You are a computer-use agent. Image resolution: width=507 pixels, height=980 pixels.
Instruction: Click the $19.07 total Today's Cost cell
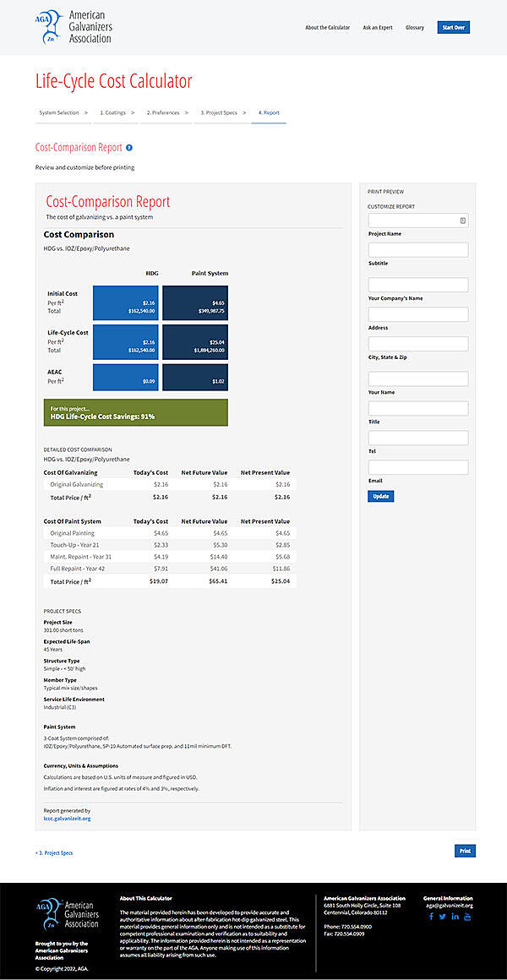(160, 580)
